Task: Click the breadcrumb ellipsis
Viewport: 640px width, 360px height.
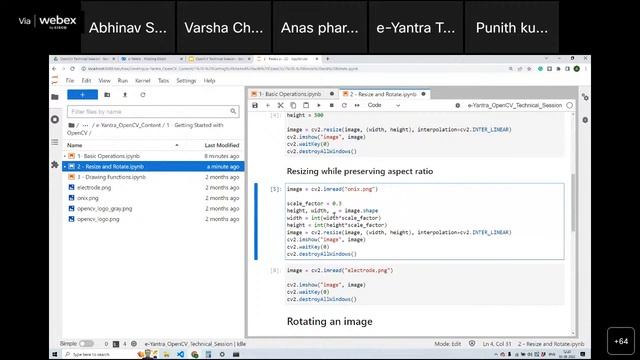Action: [x=85, y=125]
